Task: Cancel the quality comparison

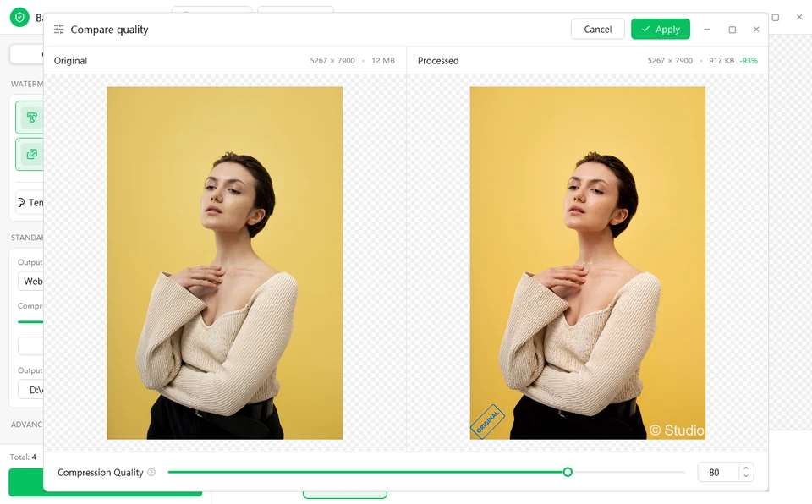Action: 598,30
